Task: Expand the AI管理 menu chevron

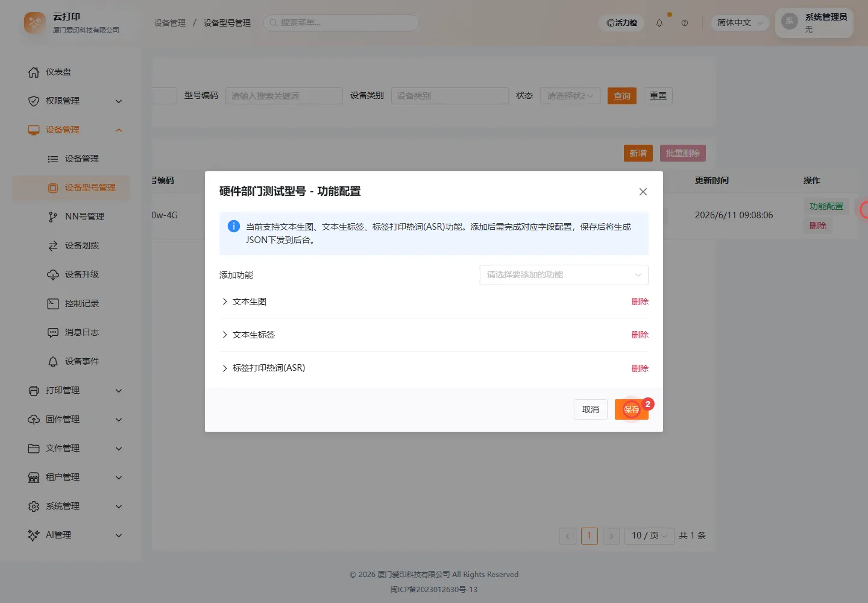Action: pyautogui.click(x=119, y=535)
